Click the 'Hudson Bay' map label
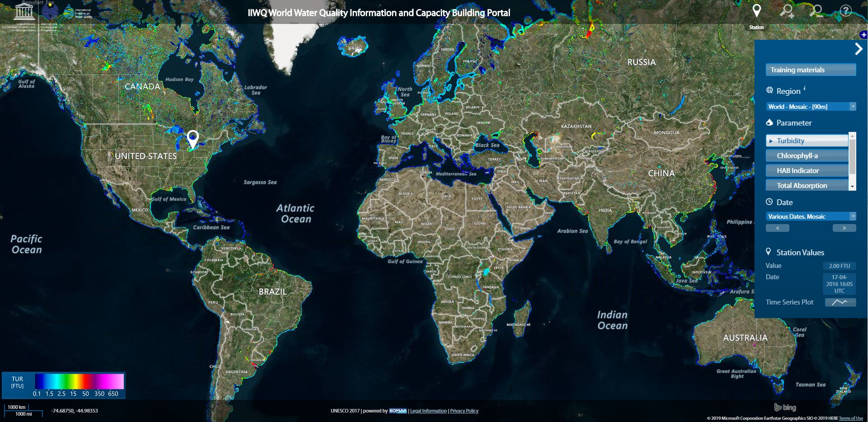The width and height of the screenshot is (868, 422). tap(179, 79)
